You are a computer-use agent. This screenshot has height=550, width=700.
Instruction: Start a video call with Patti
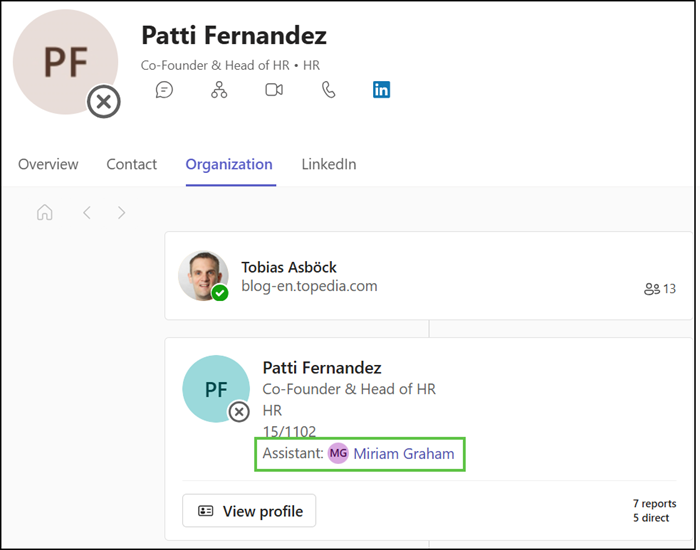click(x=274, y=90)
